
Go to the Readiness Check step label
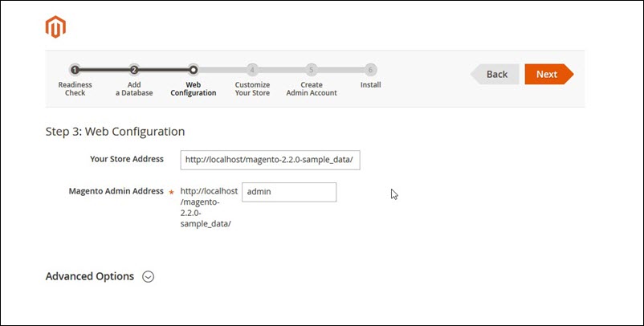(x=75, y=88)
